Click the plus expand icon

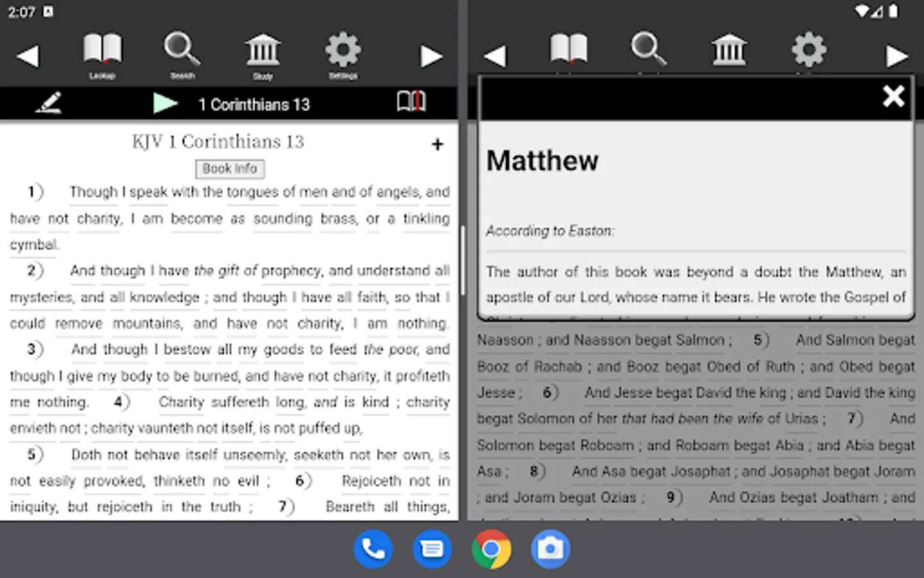pyautogui.click(x=438, y=144)
